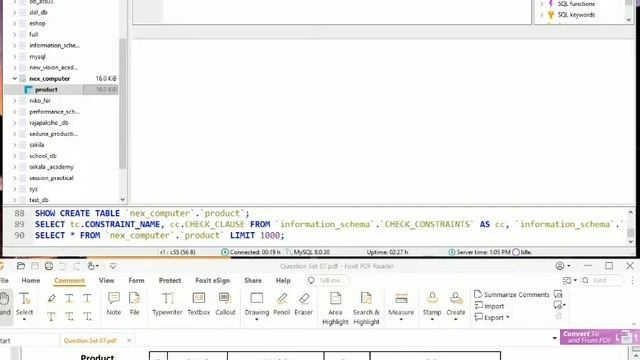Open the View ribbon tab
640x360 pixels.
(x=106, y=280)
